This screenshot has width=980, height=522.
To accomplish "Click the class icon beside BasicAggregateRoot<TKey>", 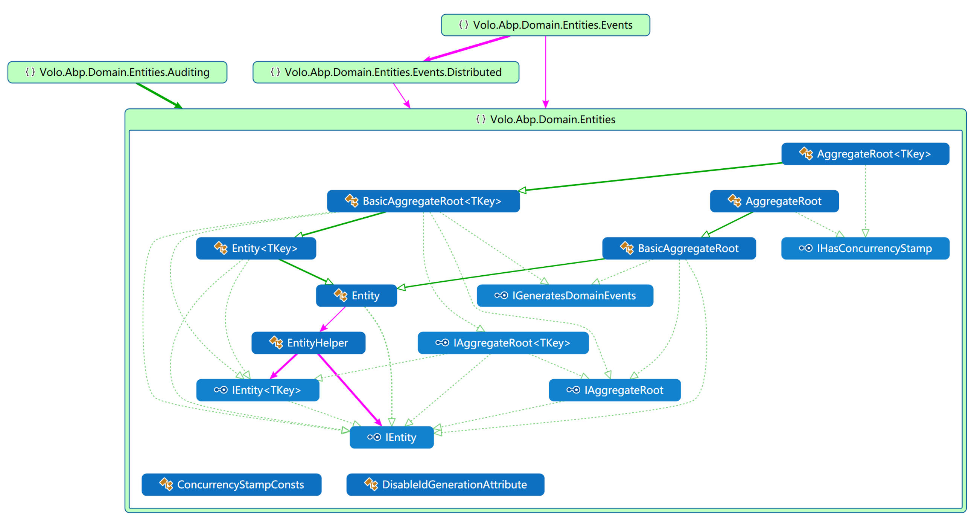I will (x=352, y=201).
